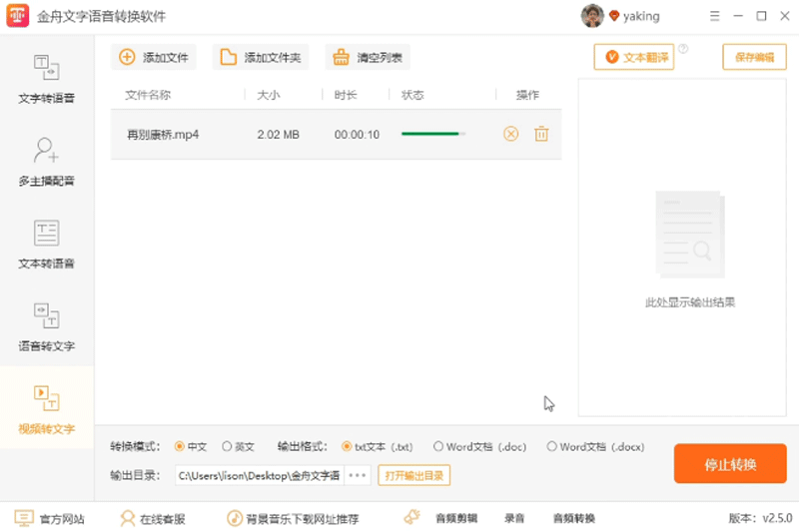Screen dimensions: 799x532
Task: Click the 添加文件 plus icon
Action: pyautogui.click(x=127, y=57)
